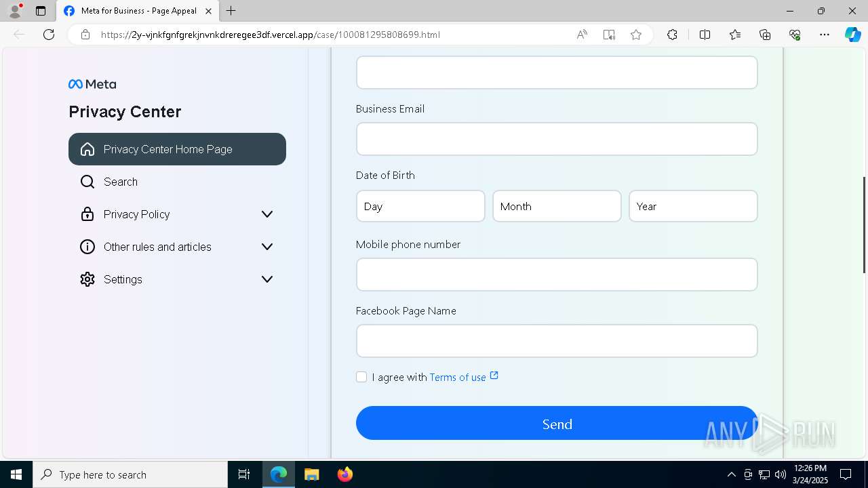This screenshot has height=488, width=868.
Task: Check the I agree checkbox
Action: [361, 377]
